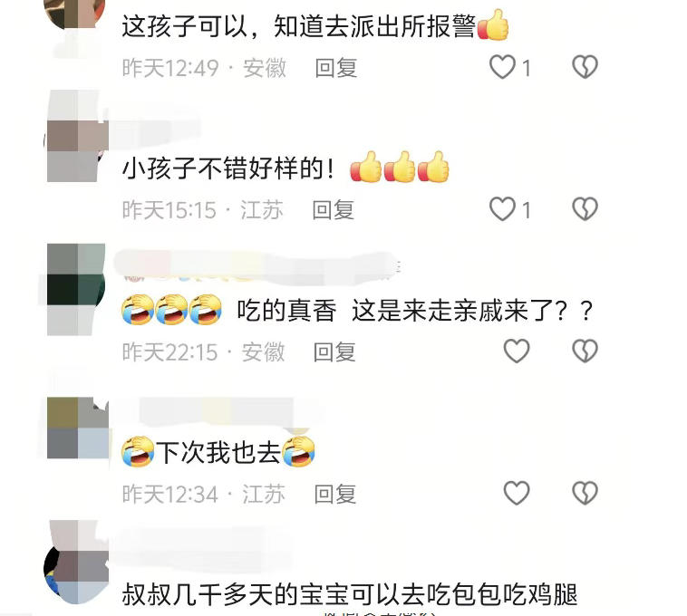Reply to the 昨天12:49 安徽 comment

pyautogui.click(x=336, y=68)
